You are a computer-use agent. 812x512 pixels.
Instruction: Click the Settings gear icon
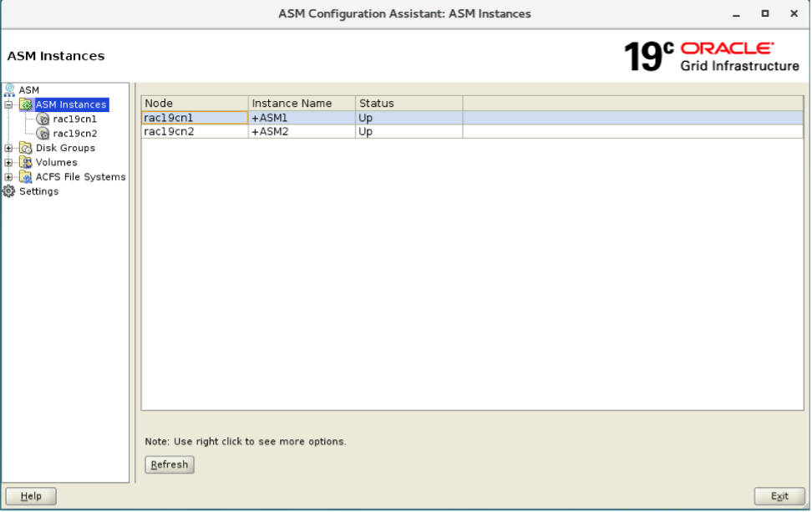tap(9, 191)
